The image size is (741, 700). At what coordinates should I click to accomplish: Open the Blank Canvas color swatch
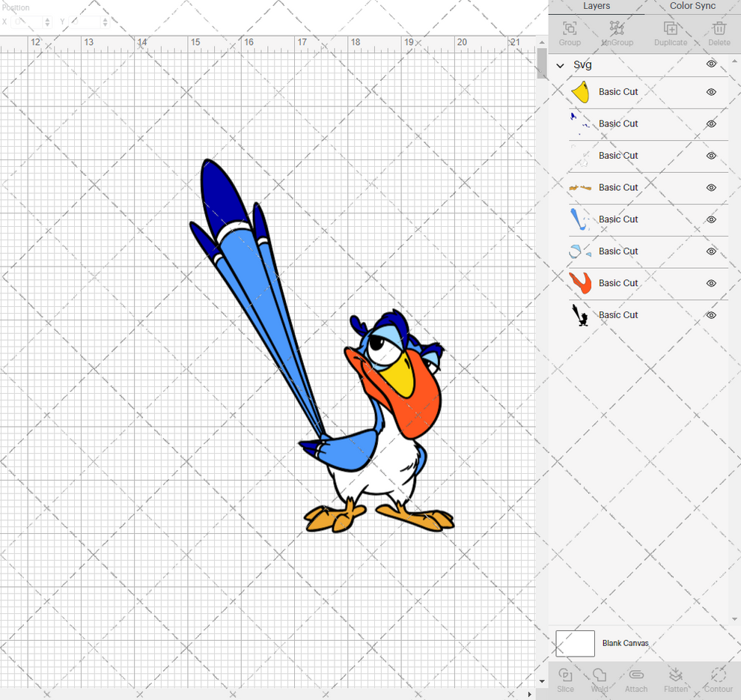575,643
